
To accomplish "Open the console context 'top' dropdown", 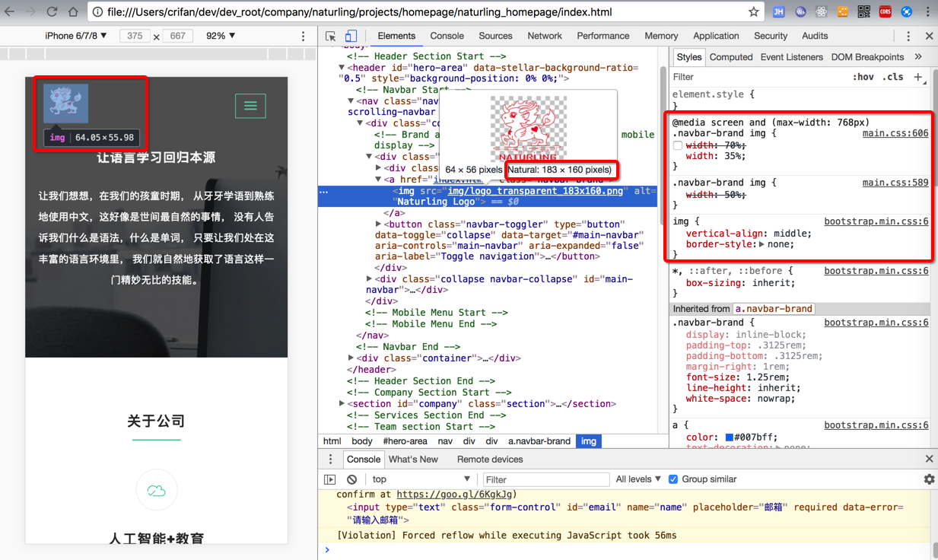I will (x=421, y=479).
